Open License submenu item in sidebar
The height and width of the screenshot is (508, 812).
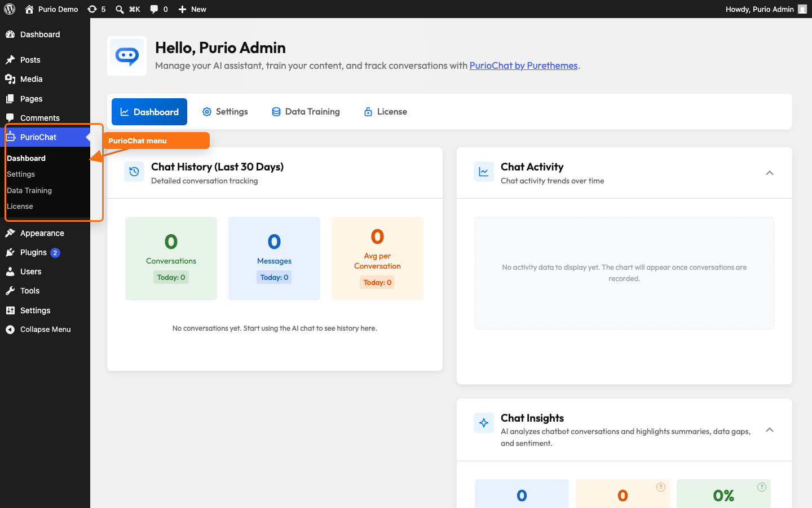[x=20, y=207]
